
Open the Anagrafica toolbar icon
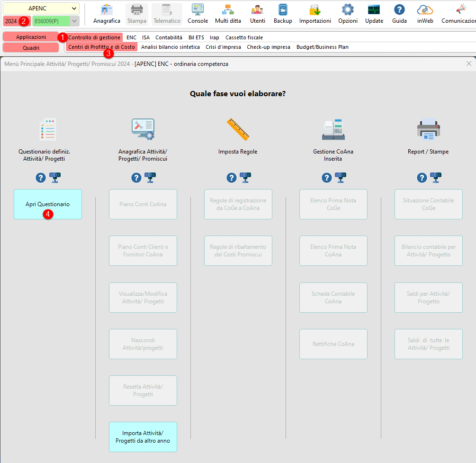107,14
